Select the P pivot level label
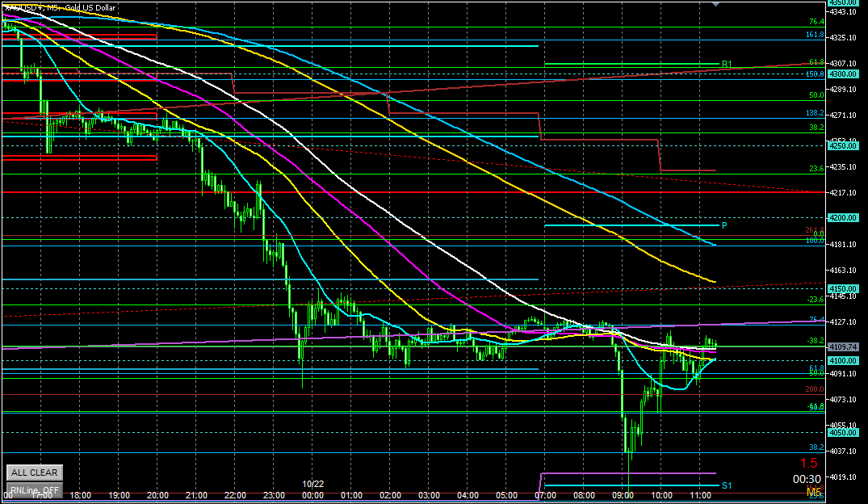The width and height of the screenshot is (868, 504). (724, 225)
